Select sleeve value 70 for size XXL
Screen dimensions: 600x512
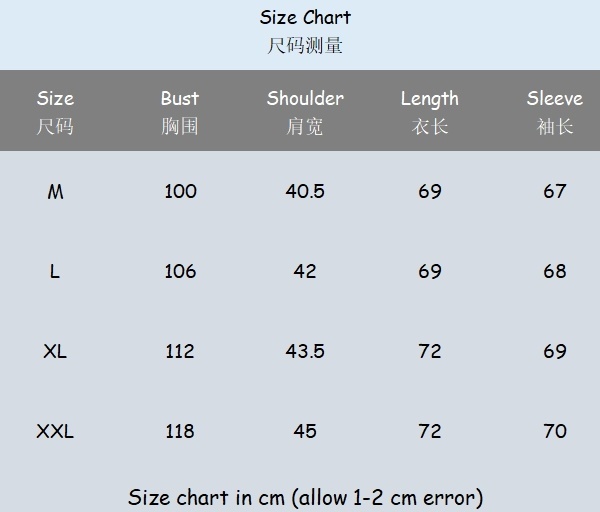point(554,432)
